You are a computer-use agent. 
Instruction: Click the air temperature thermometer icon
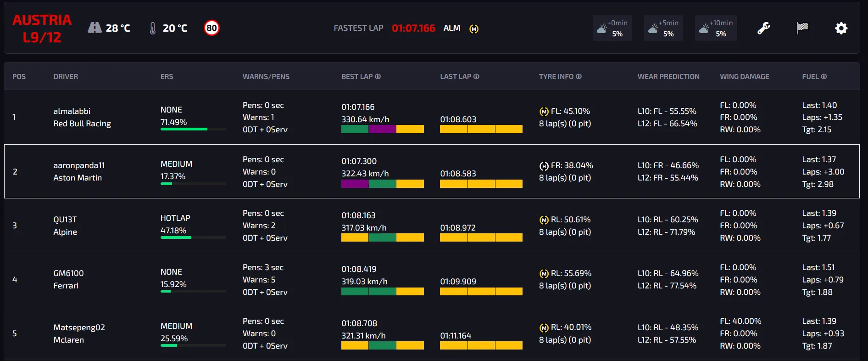tap(153, 28)
